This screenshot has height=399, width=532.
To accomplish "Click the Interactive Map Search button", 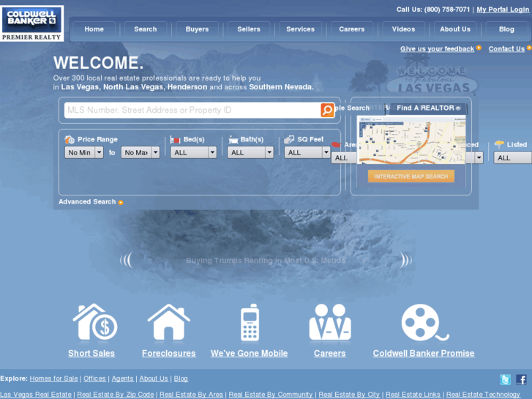I will [411, 176].
